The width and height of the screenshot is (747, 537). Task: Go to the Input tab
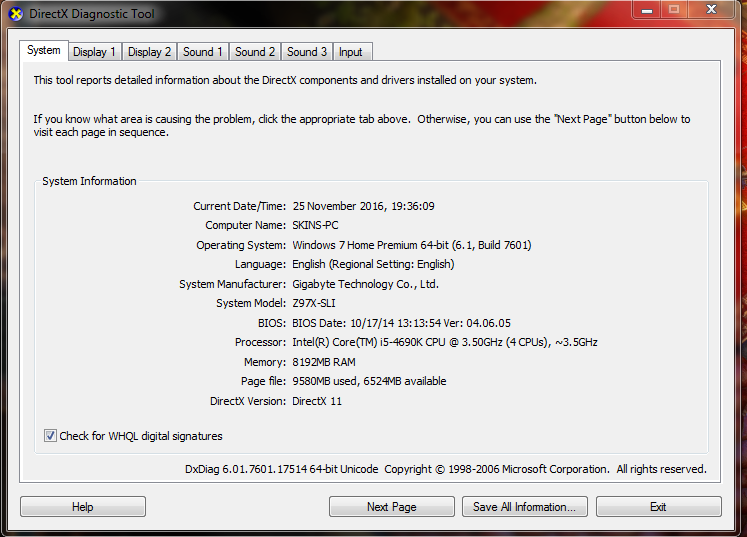351,52
